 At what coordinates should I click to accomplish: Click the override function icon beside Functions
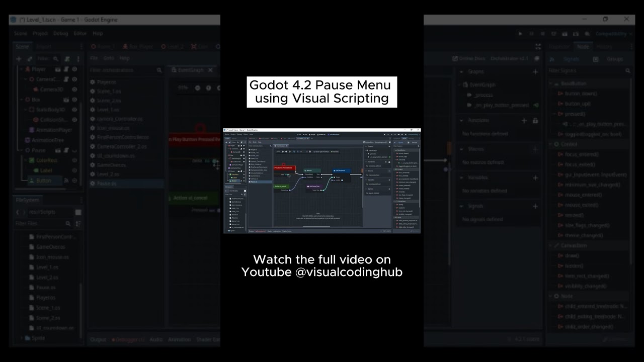(x=535, y=121)
